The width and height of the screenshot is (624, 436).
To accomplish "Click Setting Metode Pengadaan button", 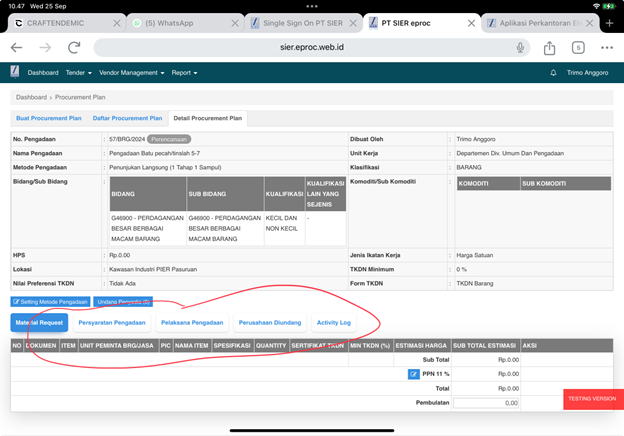I will click(x=50, y=301).
